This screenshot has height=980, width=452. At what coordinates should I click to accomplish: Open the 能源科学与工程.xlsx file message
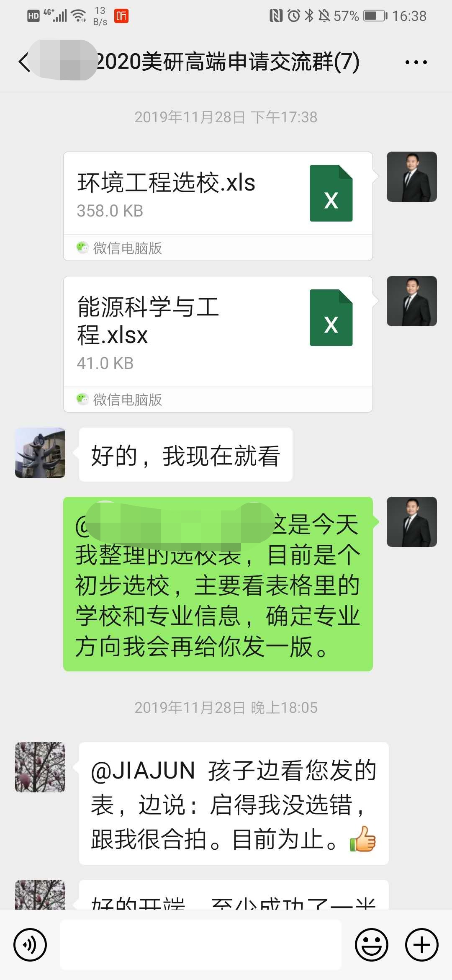[x=218, y=344]
